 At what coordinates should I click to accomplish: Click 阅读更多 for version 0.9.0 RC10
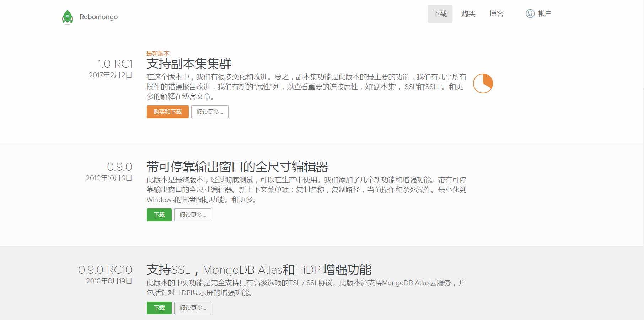tap(193, 308)
